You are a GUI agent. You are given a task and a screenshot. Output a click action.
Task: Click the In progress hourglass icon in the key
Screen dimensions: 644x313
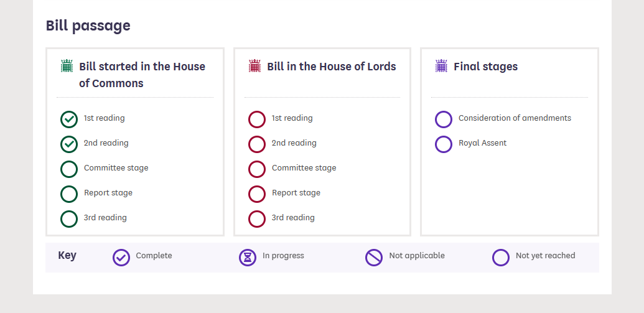point(248,258)
